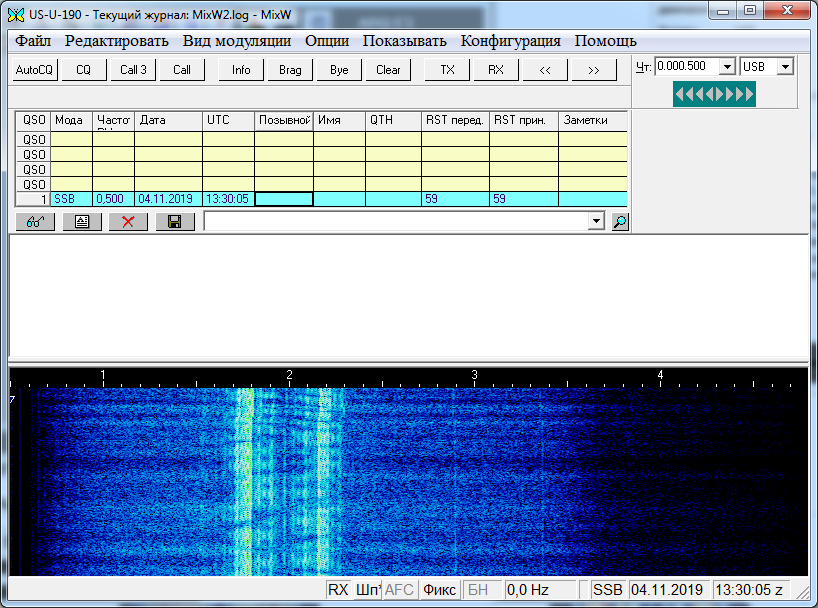Open the Редактировать menu
Image resolution: width=818 pixels, height=608 pixels.
(x=116, y=41)
